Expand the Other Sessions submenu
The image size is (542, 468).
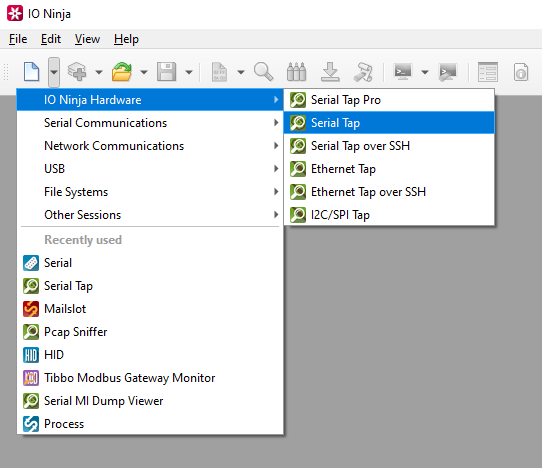[x=150, y=215]
